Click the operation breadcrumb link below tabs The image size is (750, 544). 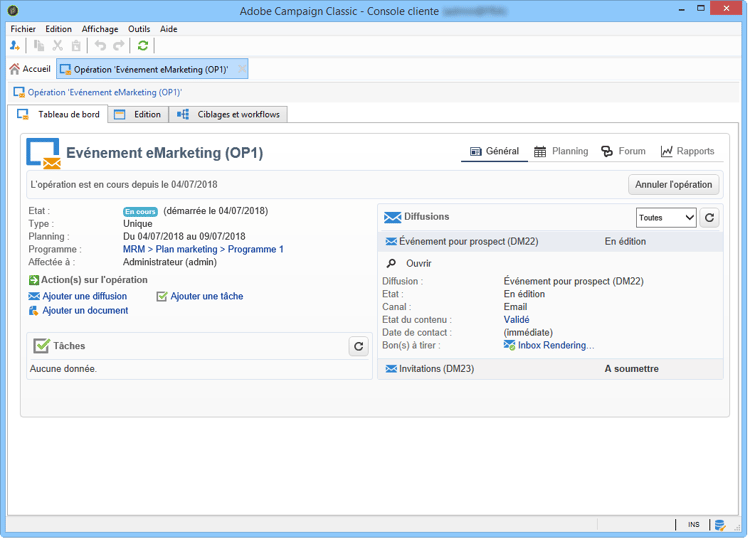[105, 93]
